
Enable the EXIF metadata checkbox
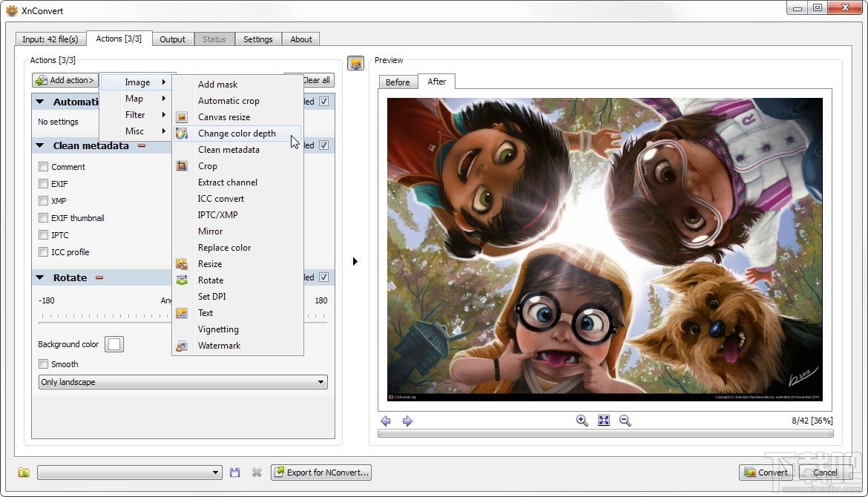coord(43,183)
